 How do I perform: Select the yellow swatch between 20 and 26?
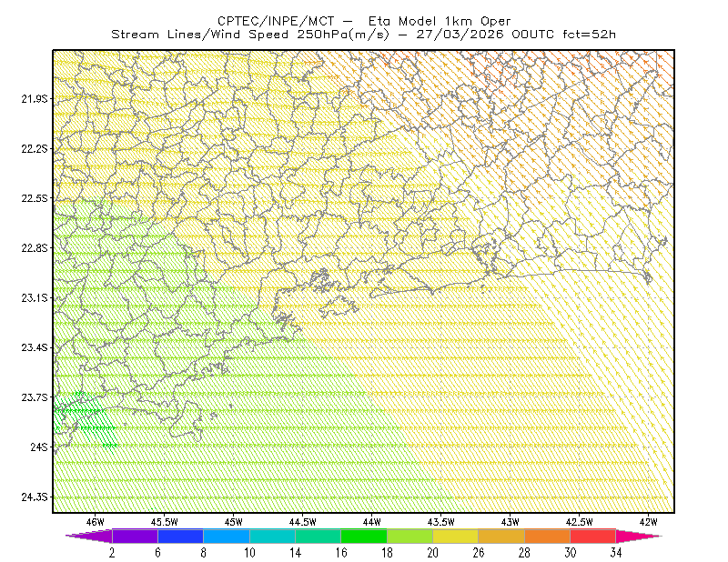coord(456,536)
